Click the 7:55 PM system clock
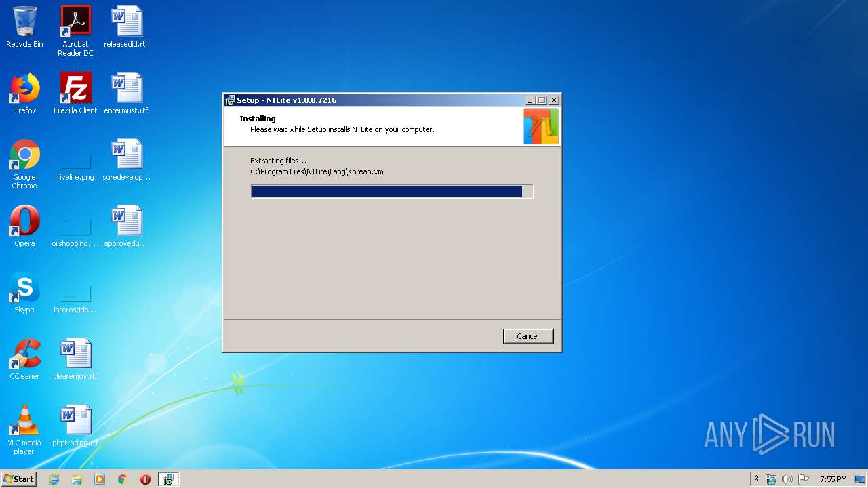Image resolution: width=868 pixels, height=488 pixels. click(x=833, y=479)
